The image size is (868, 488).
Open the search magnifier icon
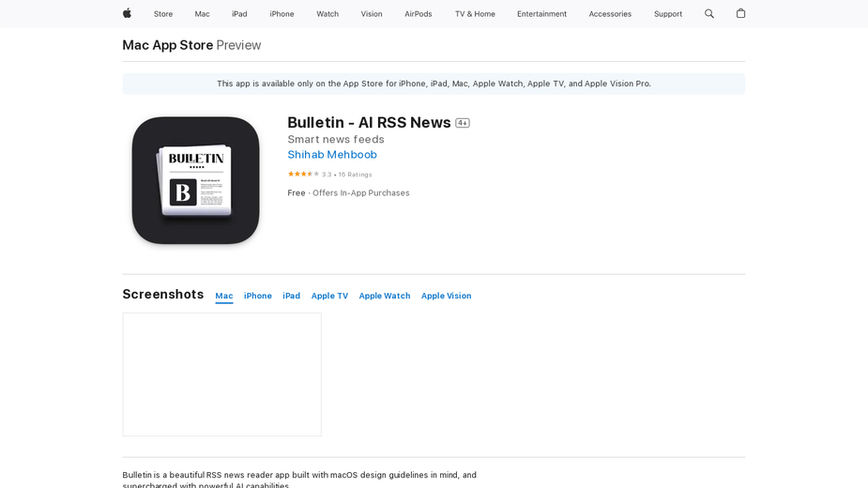click(709, 14)
